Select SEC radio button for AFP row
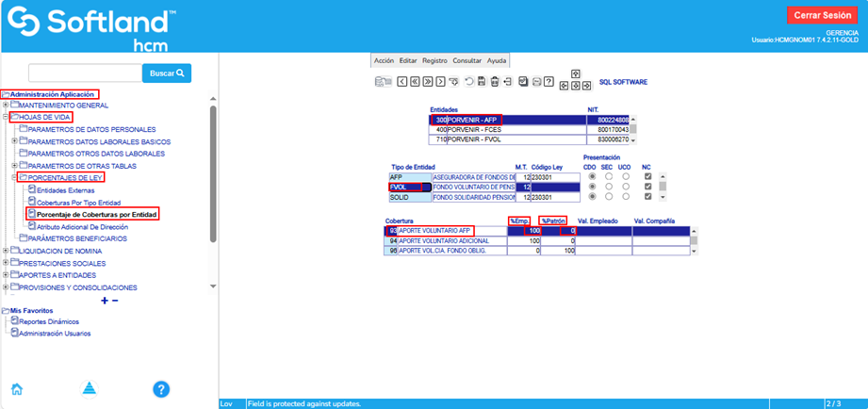Screen dimensions: 868x409 [608, 175]
